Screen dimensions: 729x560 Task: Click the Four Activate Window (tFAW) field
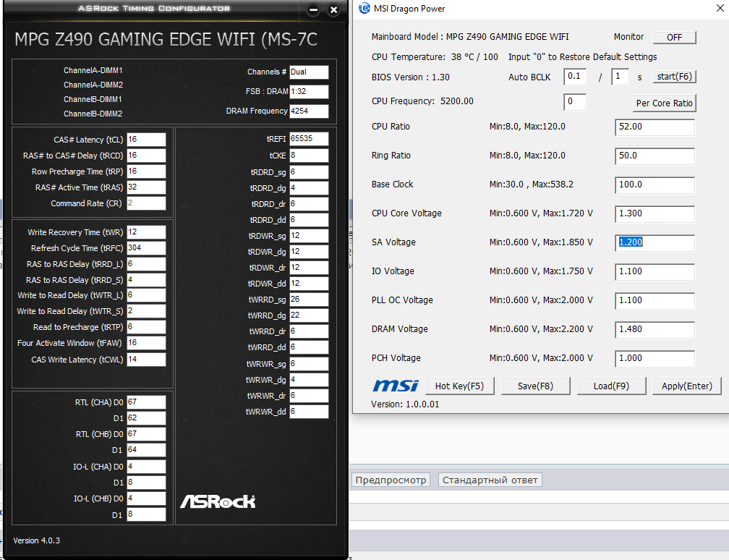pos(146,343)
